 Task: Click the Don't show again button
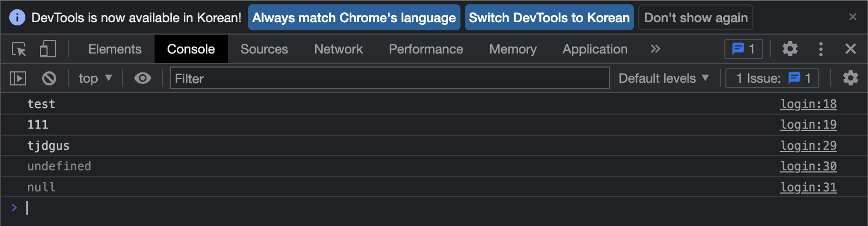coord(696,18)
